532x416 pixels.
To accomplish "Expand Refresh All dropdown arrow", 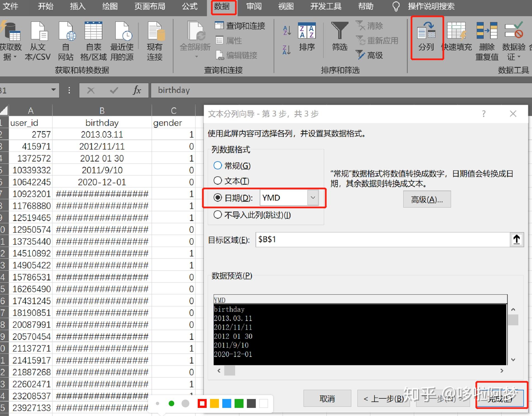I will coord(196,57).
